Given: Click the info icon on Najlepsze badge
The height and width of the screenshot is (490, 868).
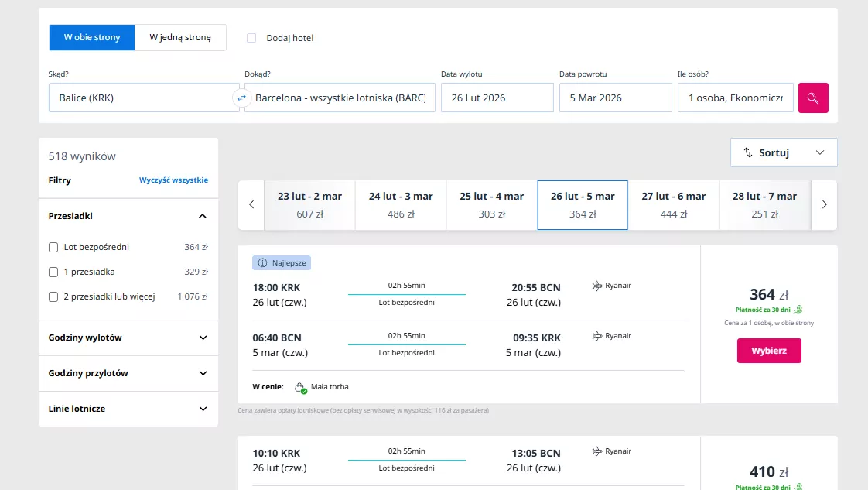Looking at the screenshot, I should (x=262, y=263).
